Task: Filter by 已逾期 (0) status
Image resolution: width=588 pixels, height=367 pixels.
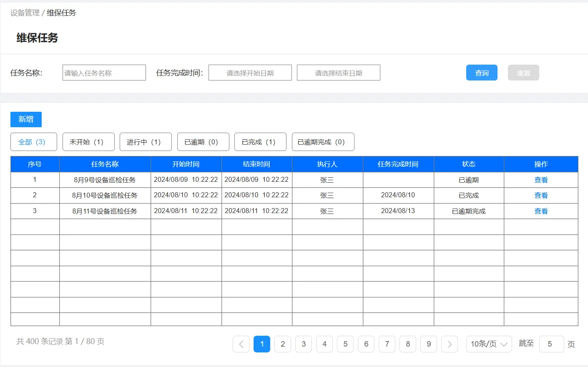Action: (203, 142)
